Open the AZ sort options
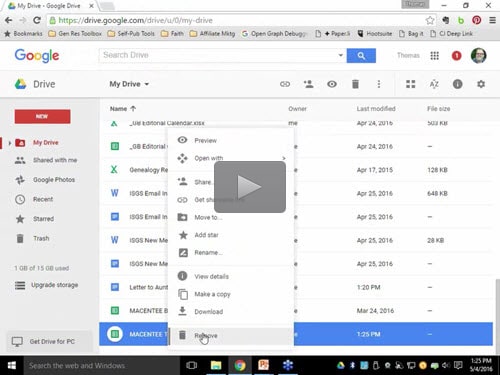The height and width of the screenshot is (375, 500). pyautogui.click(x=434, y=84)
